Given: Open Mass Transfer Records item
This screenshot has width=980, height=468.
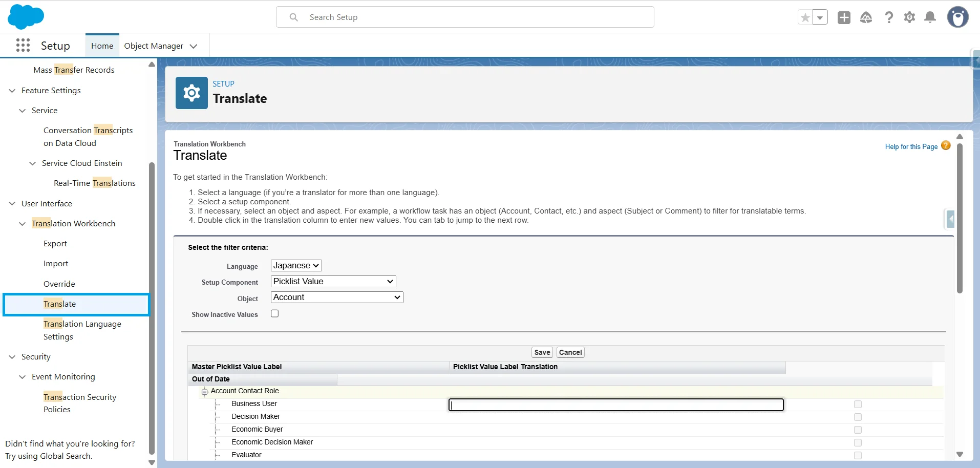Looking at the screenshot, I should tap(74, 70).
